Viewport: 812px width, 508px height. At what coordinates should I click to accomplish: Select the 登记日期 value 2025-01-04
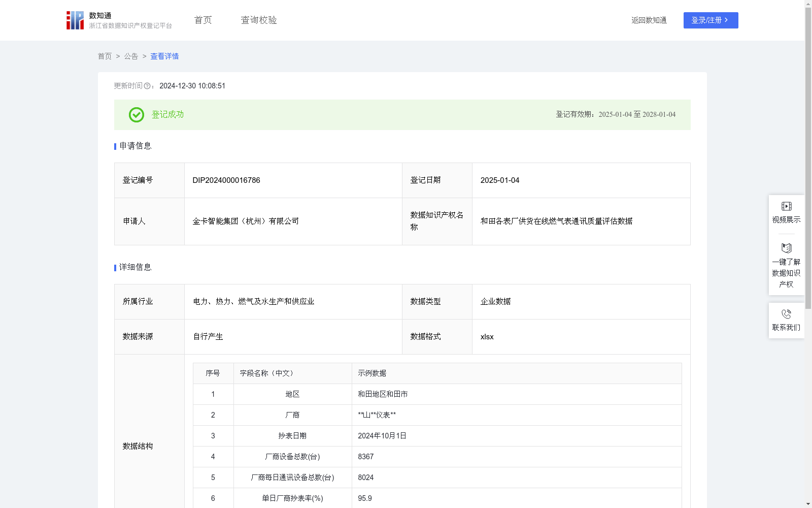500,180
